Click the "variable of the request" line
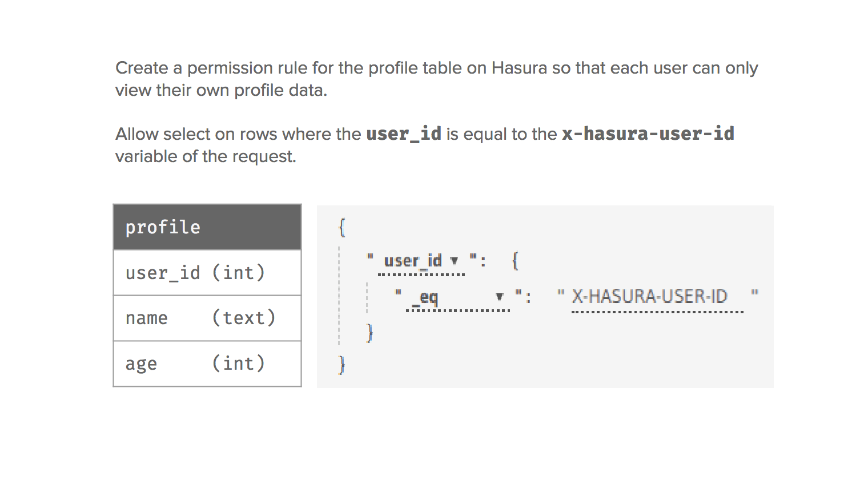The height and width of the screenshot is (477, 868). 206,156
